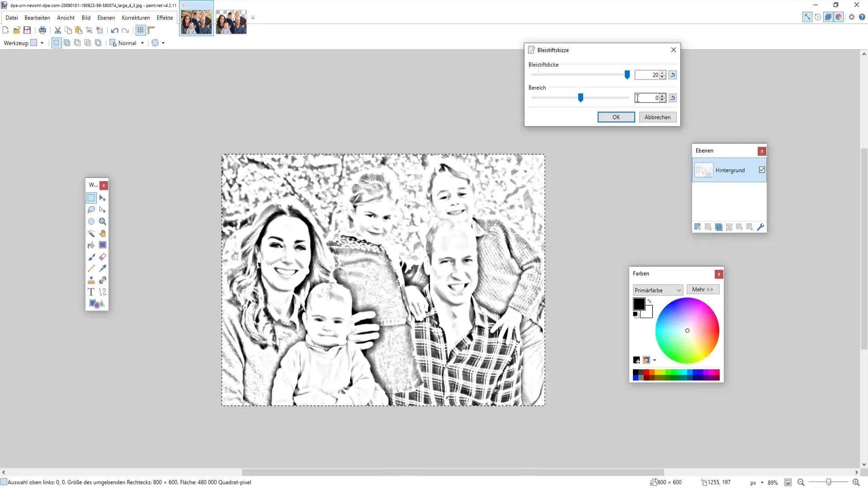Open the Effekte menu
Viewport: 868px width, 488px height.
click(x=165, y=18)
